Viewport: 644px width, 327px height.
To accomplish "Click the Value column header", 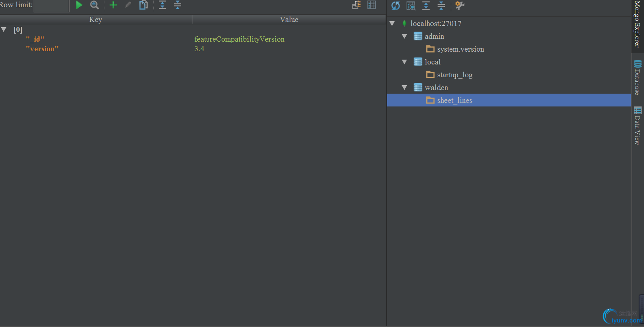I will coord(289,20).
